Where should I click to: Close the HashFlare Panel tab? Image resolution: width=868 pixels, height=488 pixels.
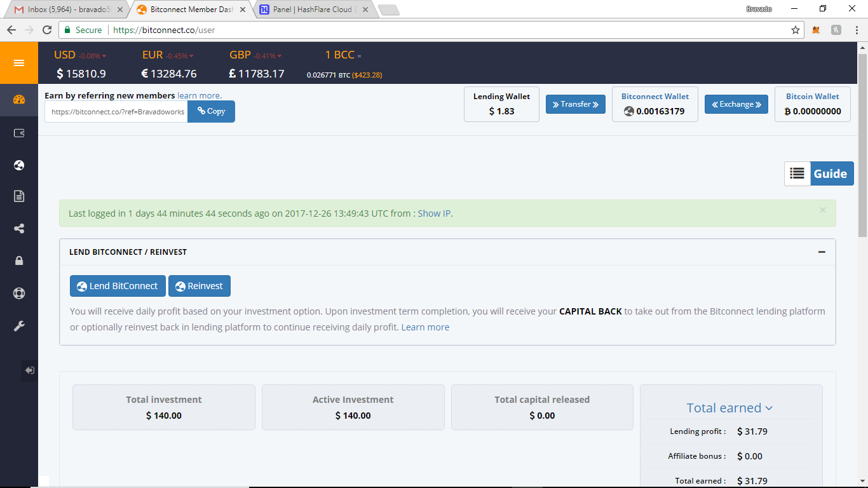pos(365,10)
